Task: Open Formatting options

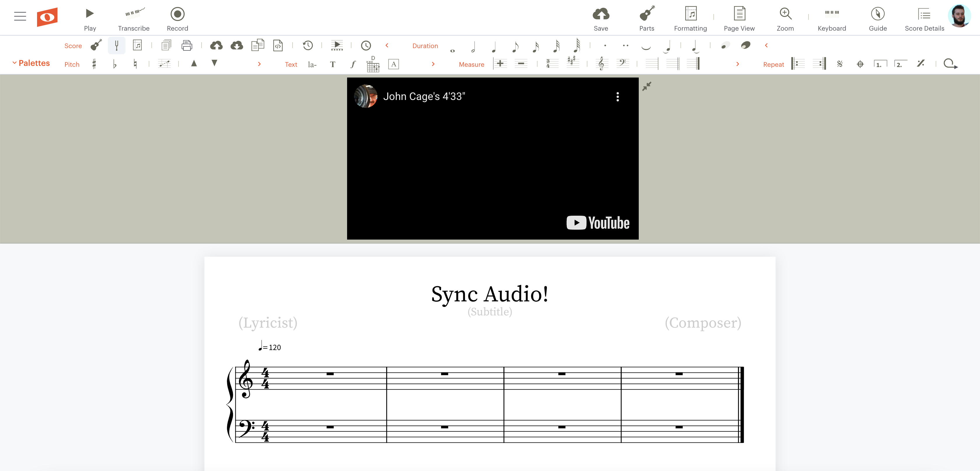Action: pyautogui.click(x=690, y=19)
